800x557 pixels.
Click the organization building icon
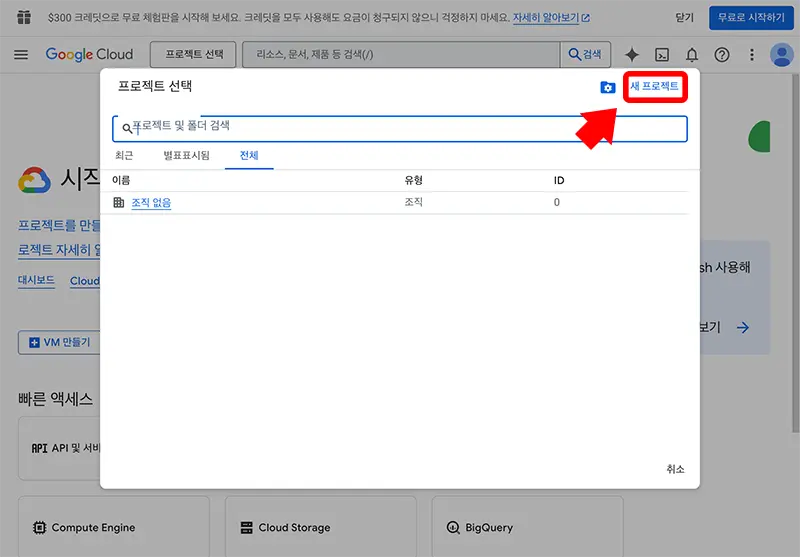[119, 202]
